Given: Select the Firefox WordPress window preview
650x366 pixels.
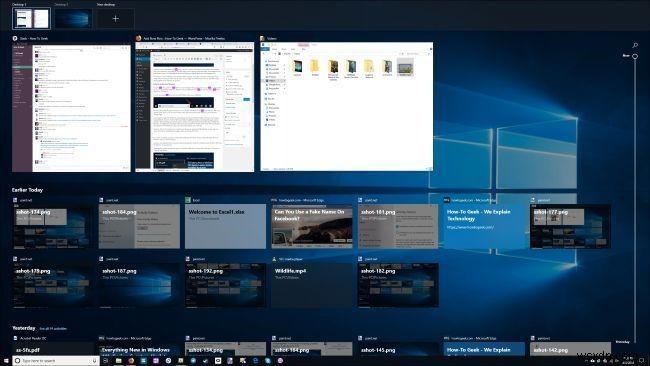Looking at the screenshot, I should pyautogui.click(x=195, y=107).
